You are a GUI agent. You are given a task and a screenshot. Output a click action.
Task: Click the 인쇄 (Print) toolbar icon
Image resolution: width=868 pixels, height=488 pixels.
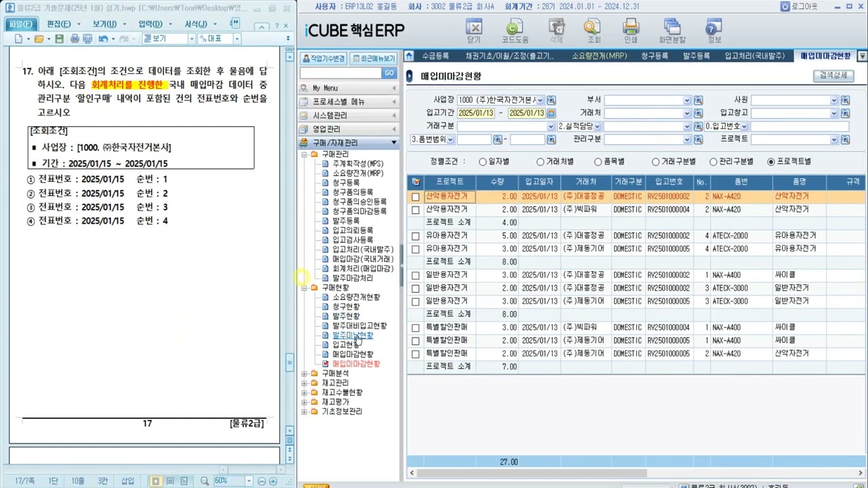(631, 29)
